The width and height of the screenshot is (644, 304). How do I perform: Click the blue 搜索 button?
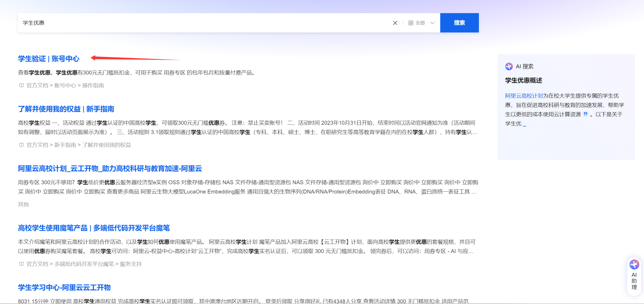(459, 23)
